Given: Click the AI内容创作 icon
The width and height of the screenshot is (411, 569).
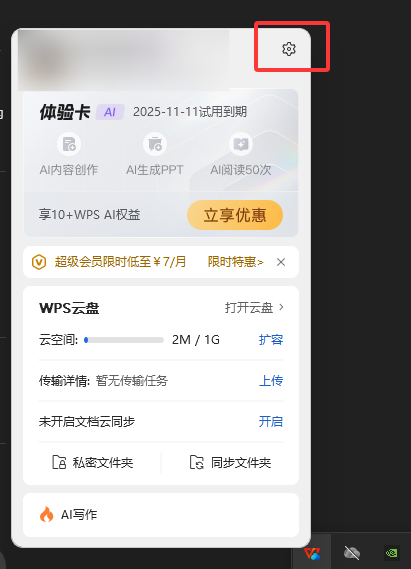Looking at the screenshot, I should 69,144.
